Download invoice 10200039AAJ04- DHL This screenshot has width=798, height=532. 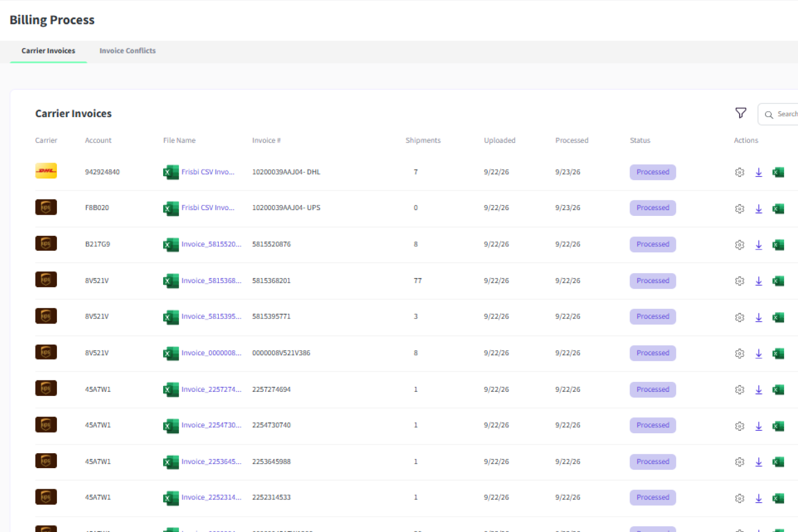point(759,172)
